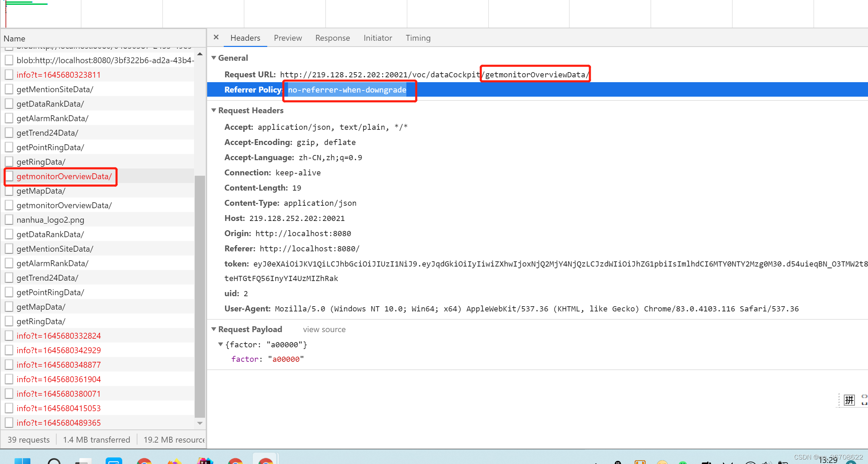Viewport: 868px width, 464px height.
Task: Collapse the Request Payload section
Action: point(214,329)
